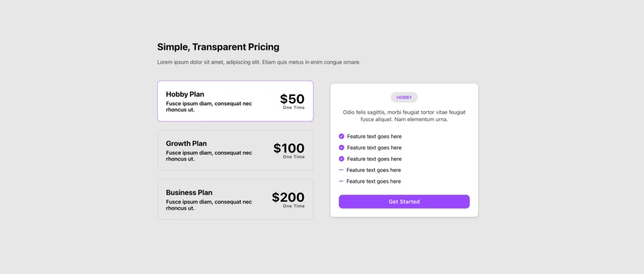Click the $100 price on Growth Plan
This screenshot has height=274, width=644.
click(289, 148)
